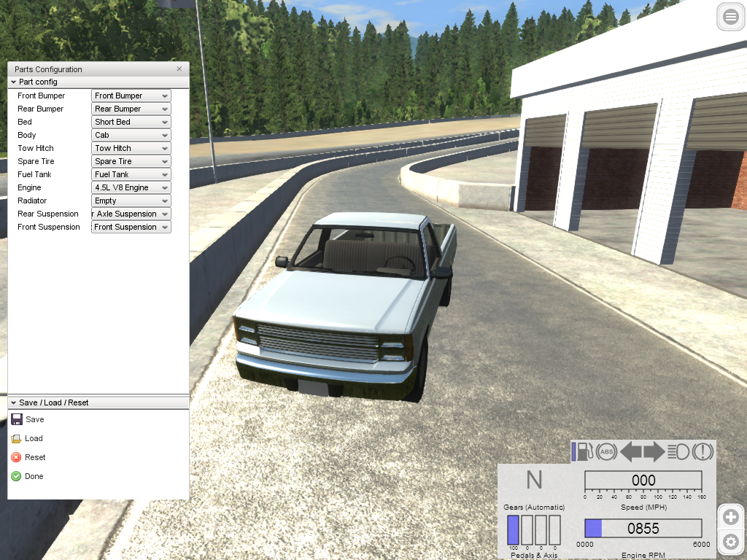The image size is (747, 560).
Task: Open the Front Suspension dropdown
Action: coord(131,227)
